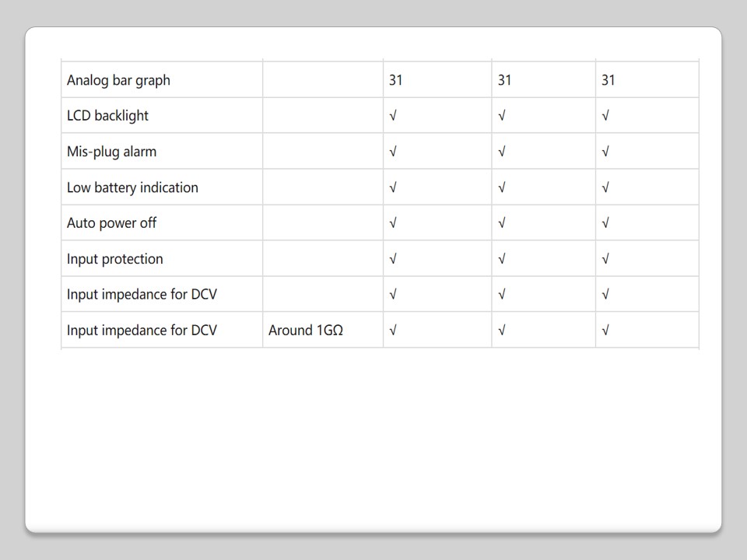This screenshot has height=560, width=747.
Task: Select last checkmark in LCD backlight row
Action: tap(605, 116)
